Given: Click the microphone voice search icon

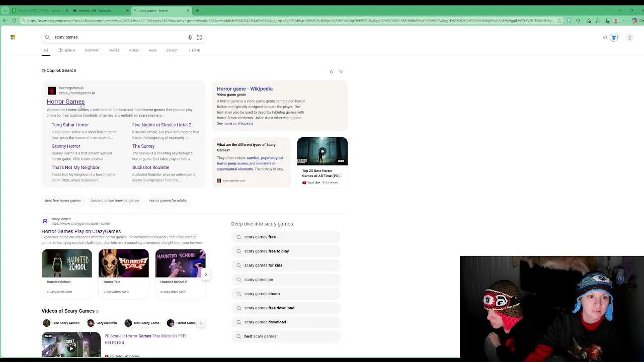Looking at the screenshot, I should 190,37.
